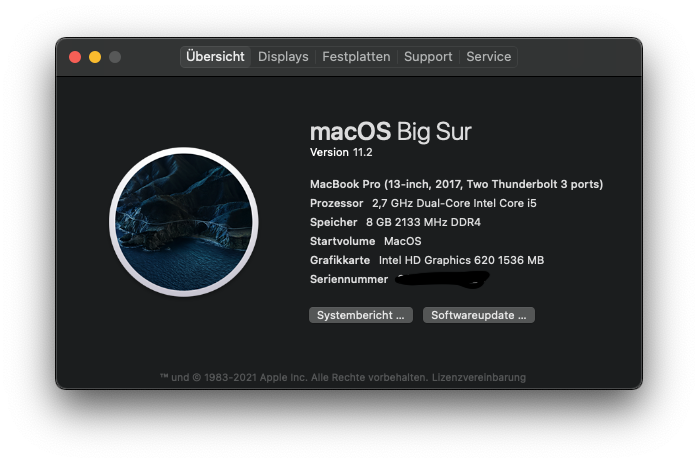
Task: Click the Systembericht button
Action: click(x=361, y=315)
